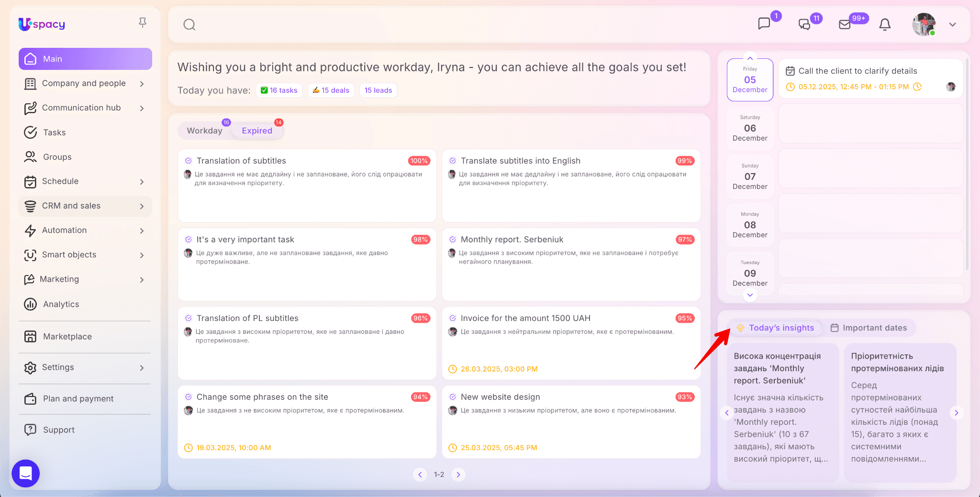Select Saturday 06 December date

pos(750,128)
